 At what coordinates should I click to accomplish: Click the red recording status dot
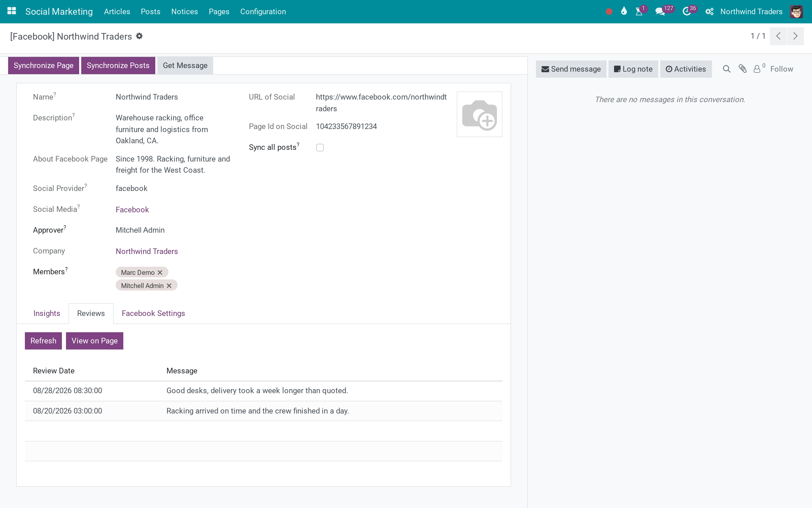pyautogui.click(x=609, y=12)
